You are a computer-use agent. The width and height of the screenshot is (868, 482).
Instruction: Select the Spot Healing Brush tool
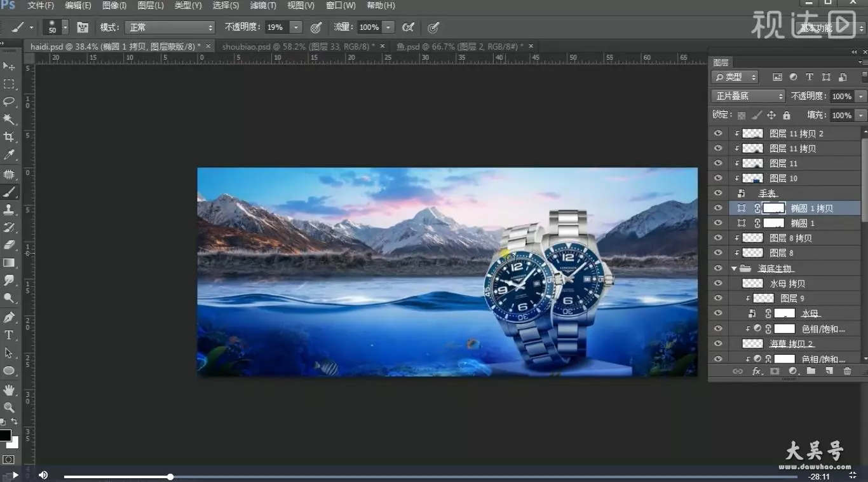(x=9, y=174)
